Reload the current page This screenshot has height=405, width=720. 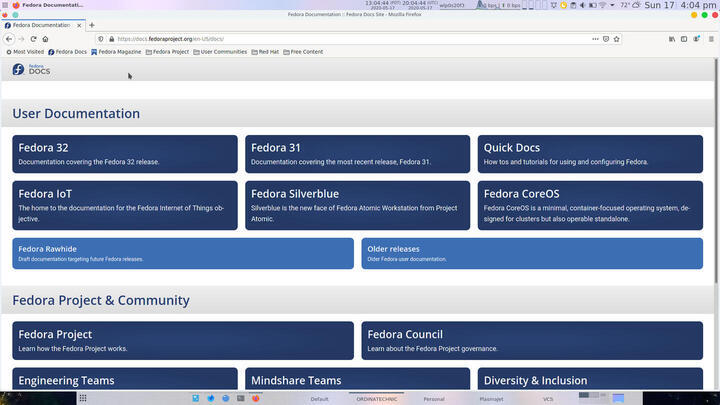(x=33, y=39)
